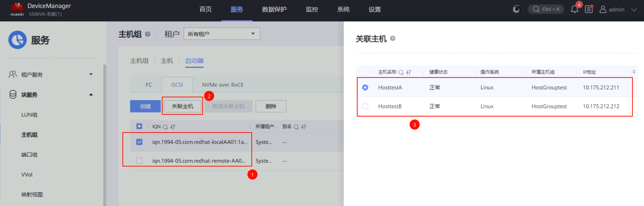Click the Ctrl+K search box
The image size is (644, 206).
546,9
